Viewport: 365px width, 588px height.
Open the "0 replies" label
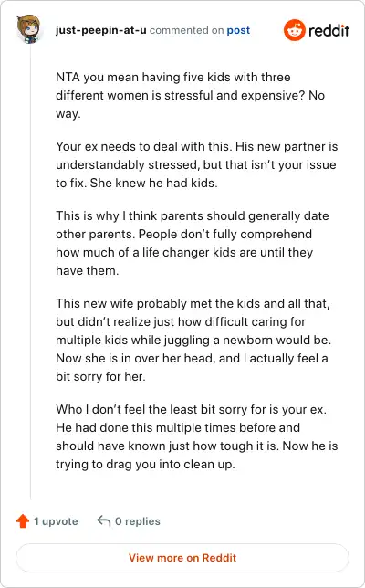pyautogui.click(x=138, y=521)
